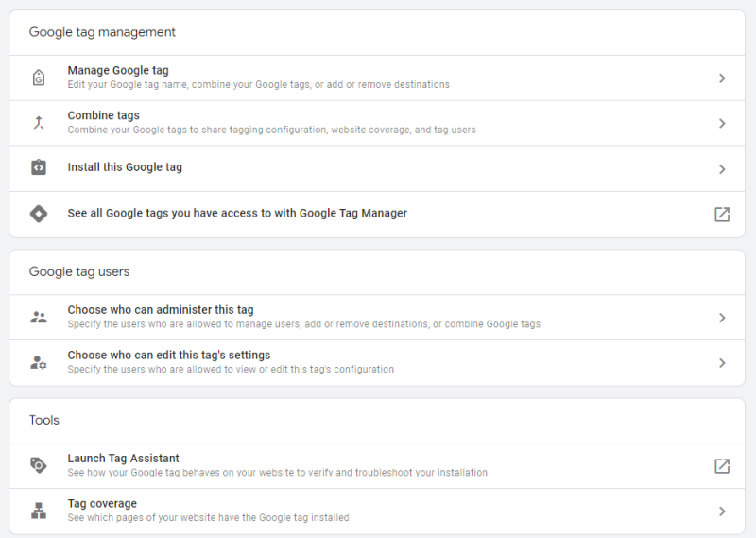Open Manage Google tag title
Screen dimensions: 756x538
(x=118, y=71)
